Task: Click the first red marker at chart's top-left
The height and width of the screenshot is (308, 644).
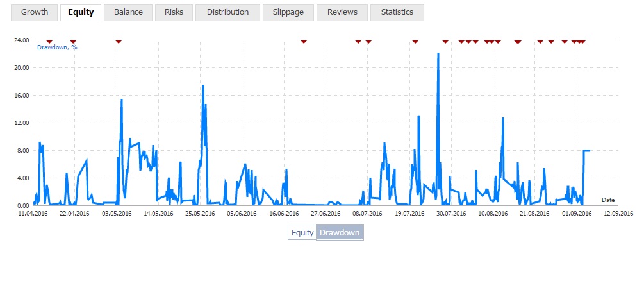Action: (49, 42)
